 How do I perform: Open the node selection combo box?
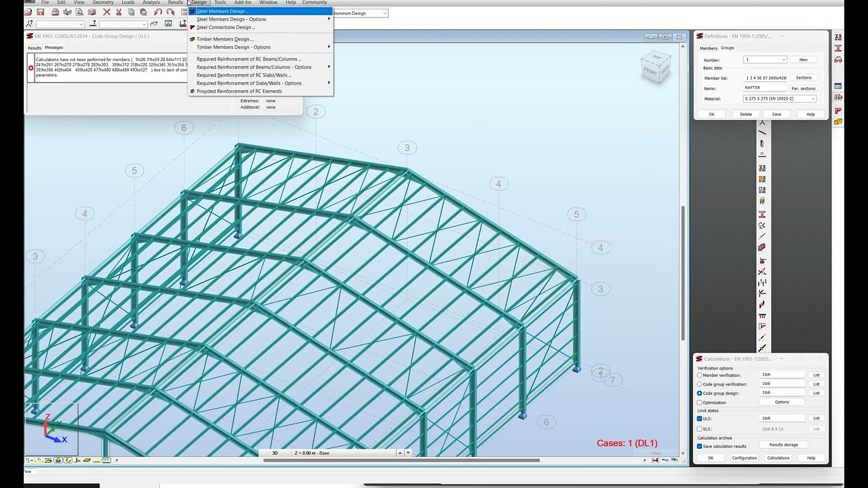(60, 24)
